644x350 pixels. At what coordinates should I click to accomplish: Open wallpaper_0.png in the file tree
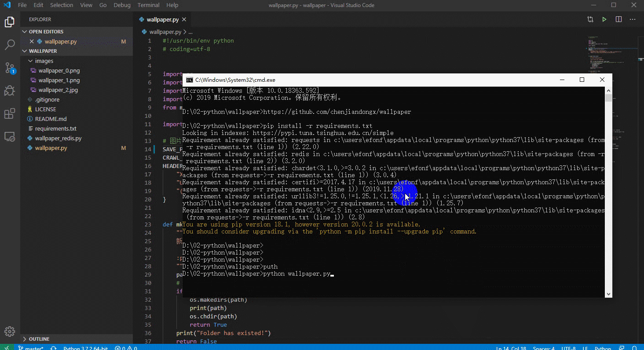tap(77, 70)
